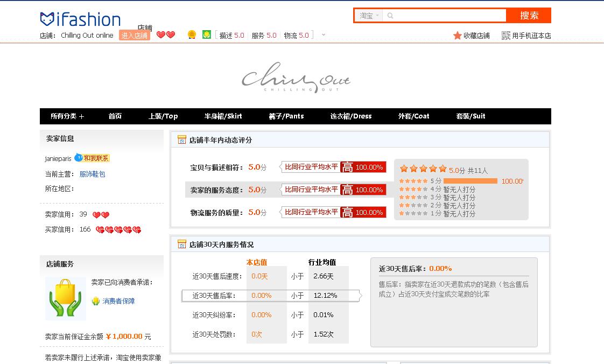
Task: Click the seller credit hearts beside 进入店铺
Action: pyautogui.click(x=166, y=34)
